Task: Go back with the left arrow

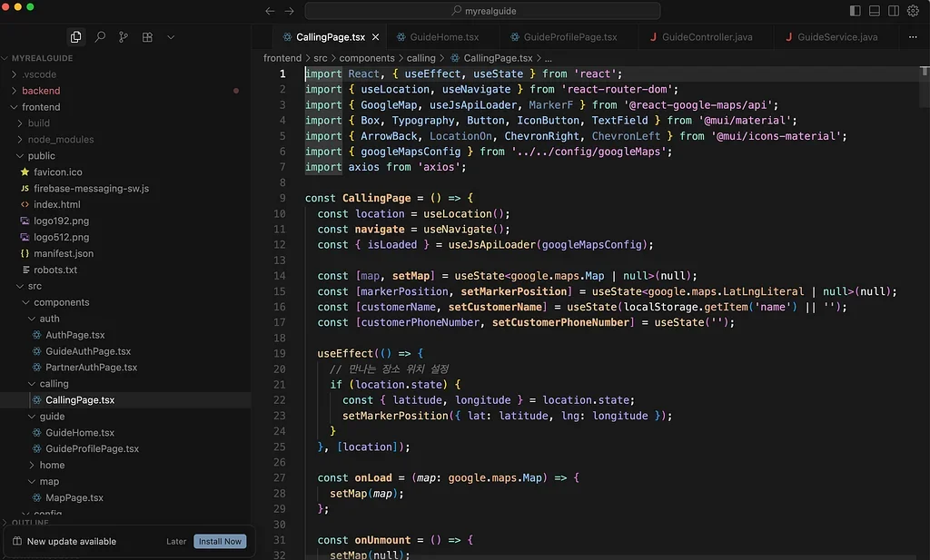Action: pos(270,11)
